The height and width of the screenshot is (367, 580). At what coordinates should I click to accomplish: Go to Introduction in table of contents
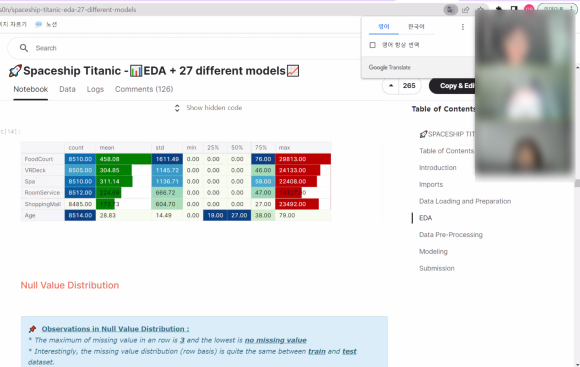pyautogui.click(x=438, y=168)
